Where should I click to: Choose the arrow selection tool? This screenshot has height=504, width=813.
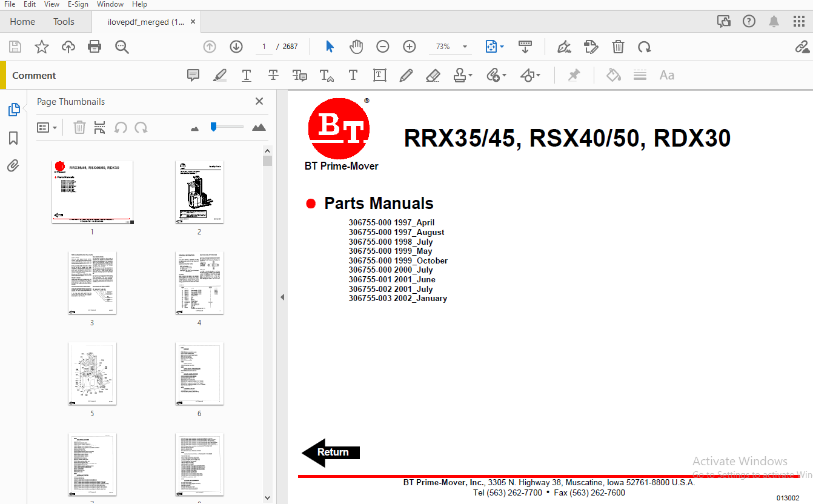(x=330, y=47)
